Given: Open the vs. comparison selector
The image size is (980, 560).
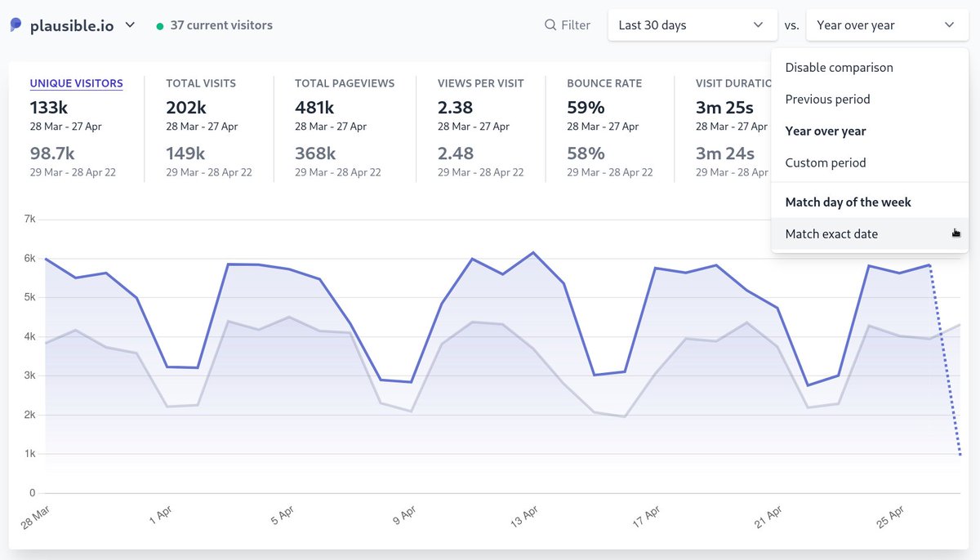Looking at the screenshot, I should click(887, 24).
